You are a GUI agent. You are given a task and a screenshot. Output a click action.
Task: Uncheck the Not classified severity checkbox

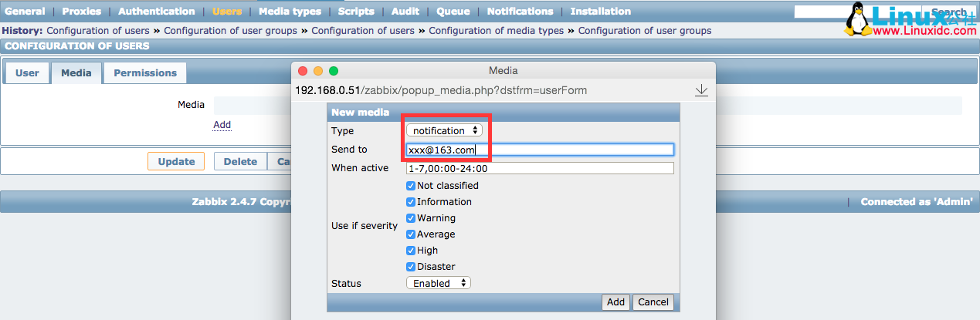tap(411, 186)
